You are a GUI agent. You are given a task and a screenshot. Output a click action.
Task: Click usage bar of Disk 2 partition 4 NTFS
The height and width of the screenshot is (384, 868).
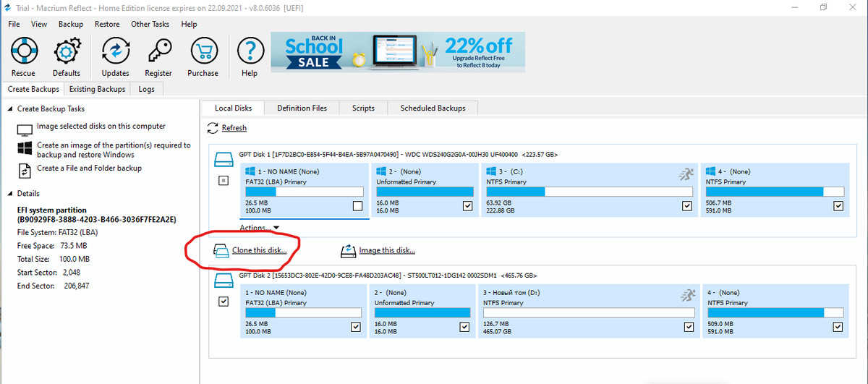(x=775, y=312)
